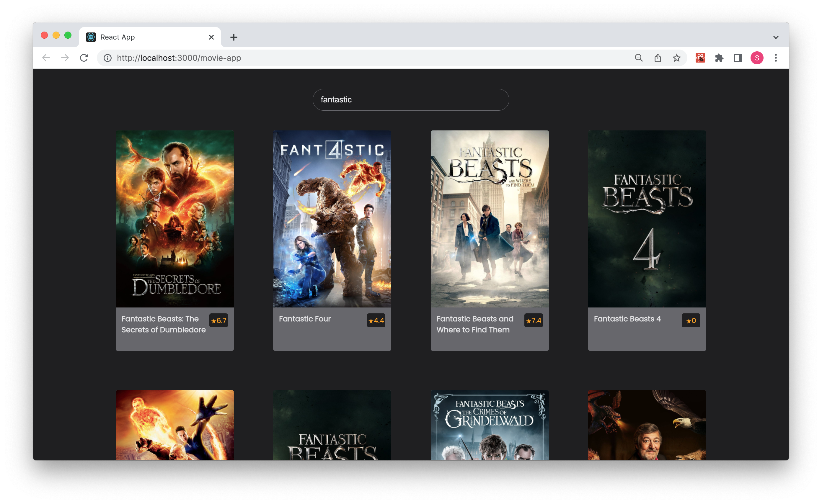Open Fantastic Beasts and Where to Find Them poster
This screenshot has height=504, width=822.
(x=490, y=219)
